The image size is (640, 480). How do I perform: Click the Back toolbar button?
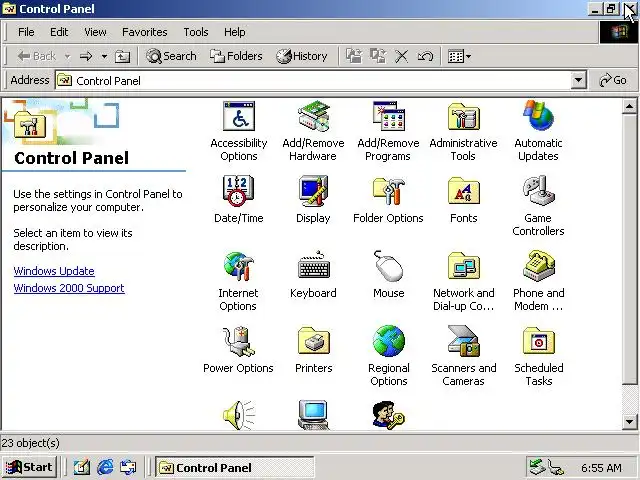tap(37, 56)
